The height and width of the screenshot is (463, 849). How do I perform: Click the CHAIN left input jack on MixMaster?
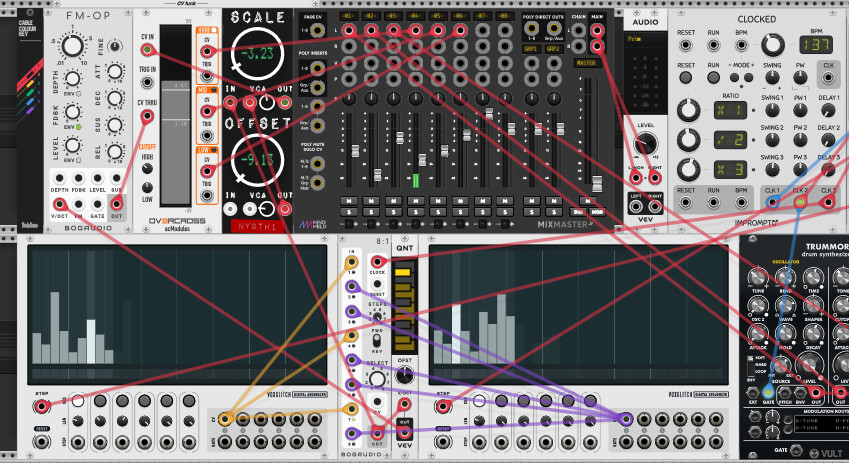[x=579, y=30]
